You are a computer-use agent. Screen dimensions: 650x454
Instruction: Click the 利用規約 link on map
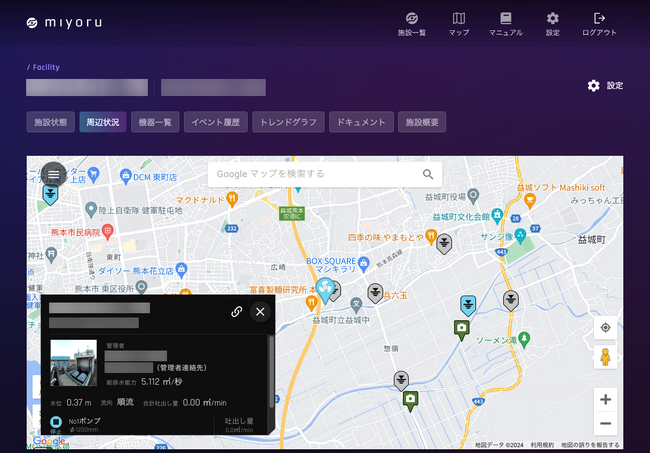542,445
